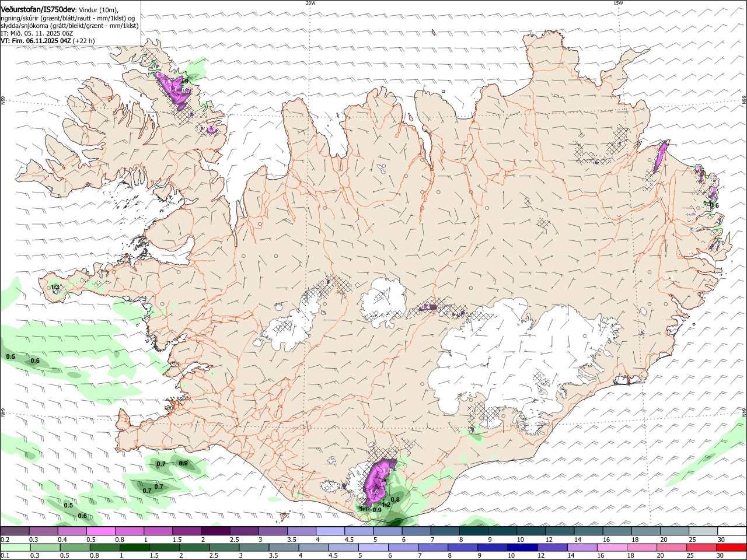
Task: Click 'rigning/skúrir' in the map header
Action: point(20,18)
